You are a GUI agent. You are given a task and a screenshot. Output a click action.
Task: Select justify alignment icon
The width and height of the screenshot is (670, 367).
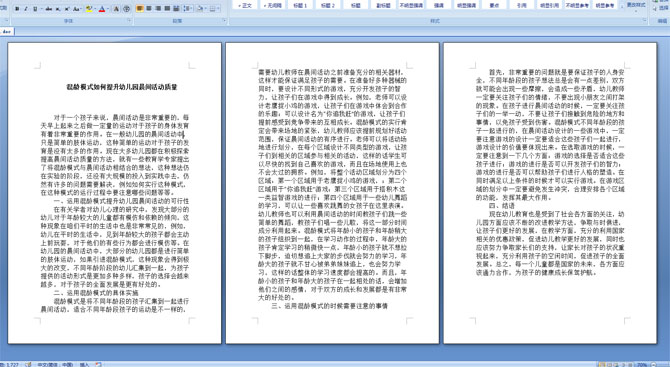click(167, 8)
